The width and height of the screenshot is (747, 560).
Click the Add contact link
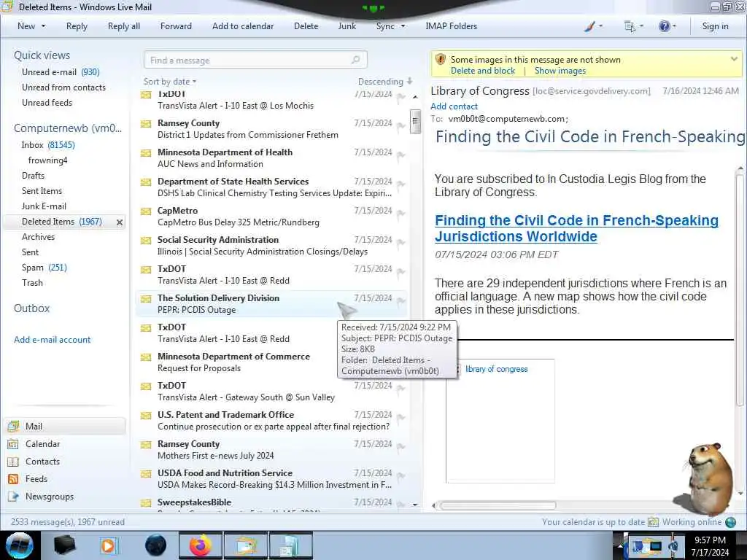coord(454,106)
